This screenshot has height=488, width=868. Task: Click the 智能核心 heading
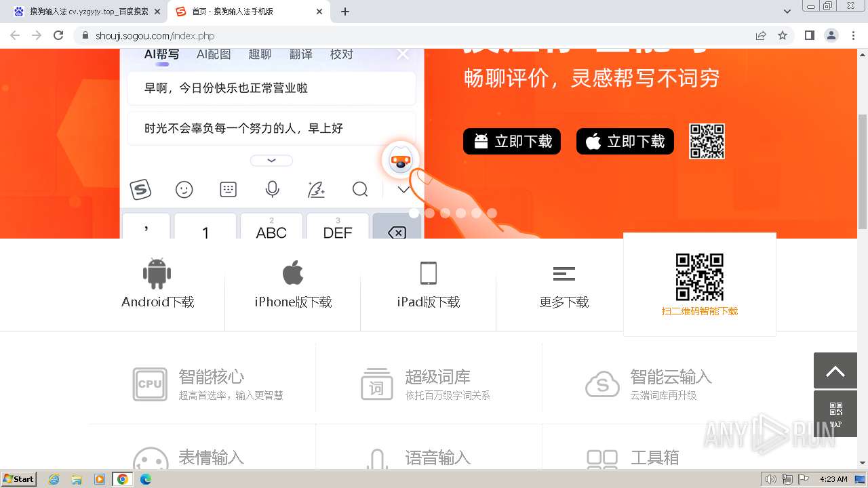[212, 376]
